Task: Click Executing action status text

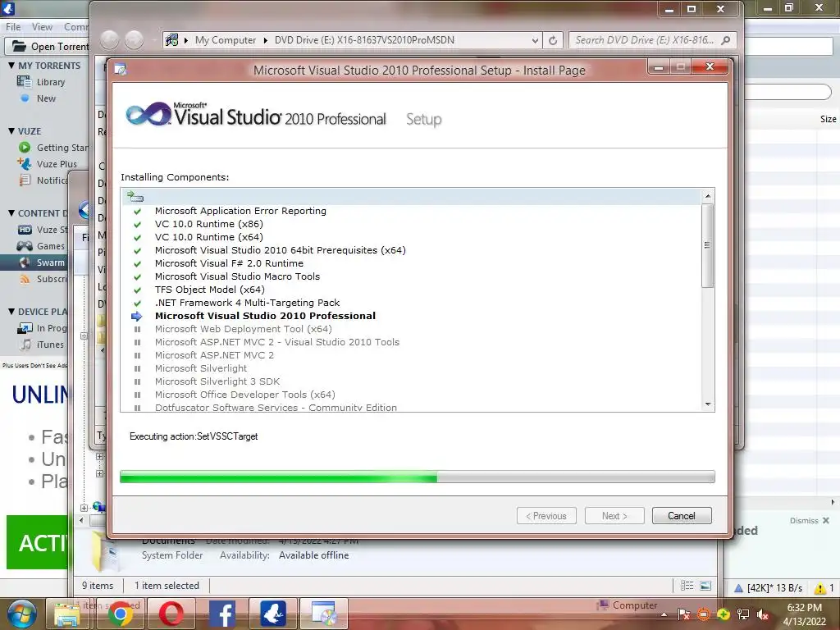Action: [194, 436]
